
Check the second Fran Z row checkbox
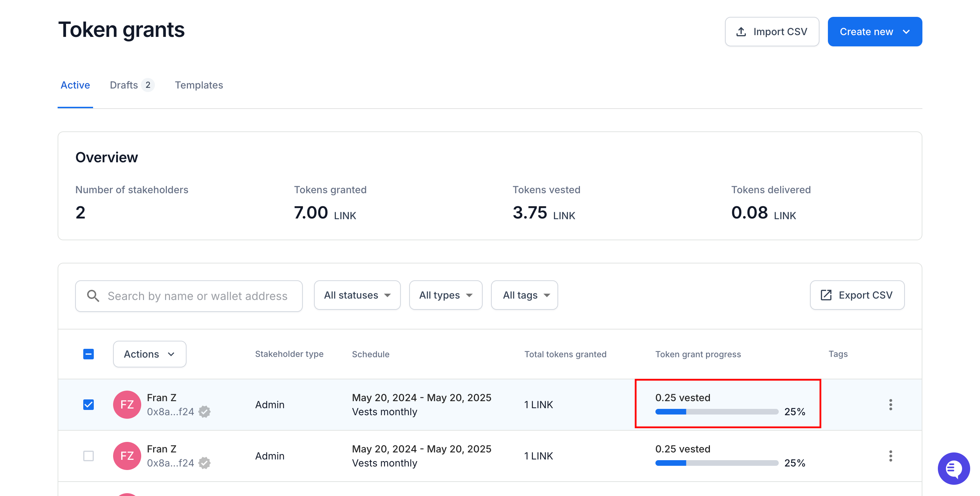coord(88,456)
